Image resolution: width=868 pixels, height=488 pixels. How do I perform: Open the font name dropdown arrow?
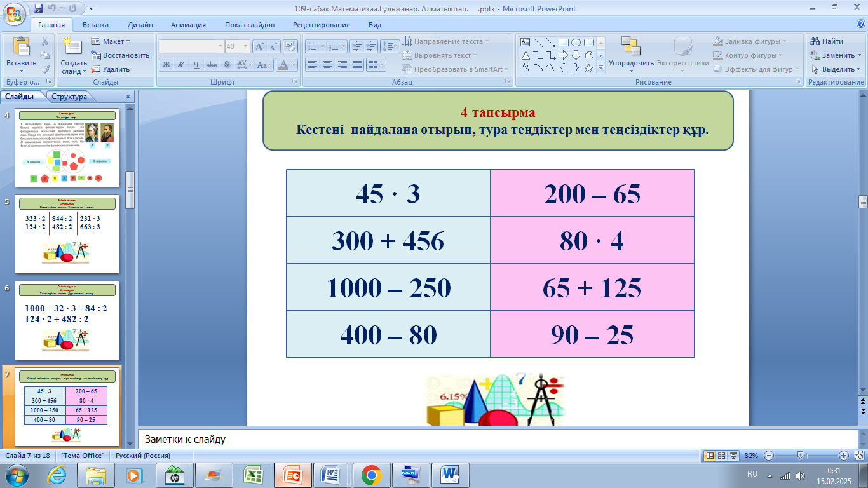pyautogui.click(x=220, y=46)
